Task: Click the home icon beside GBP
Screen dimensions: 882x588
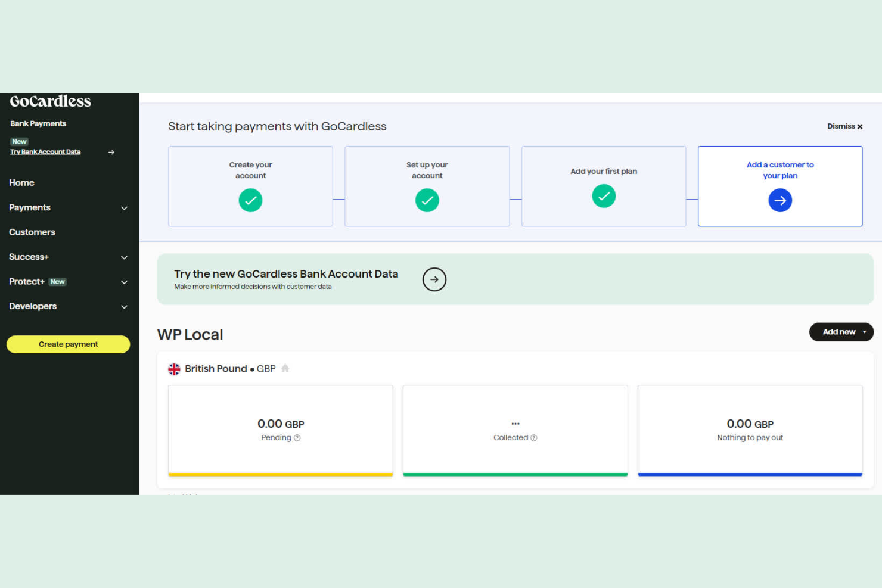Action: click(x=285, y=368)
